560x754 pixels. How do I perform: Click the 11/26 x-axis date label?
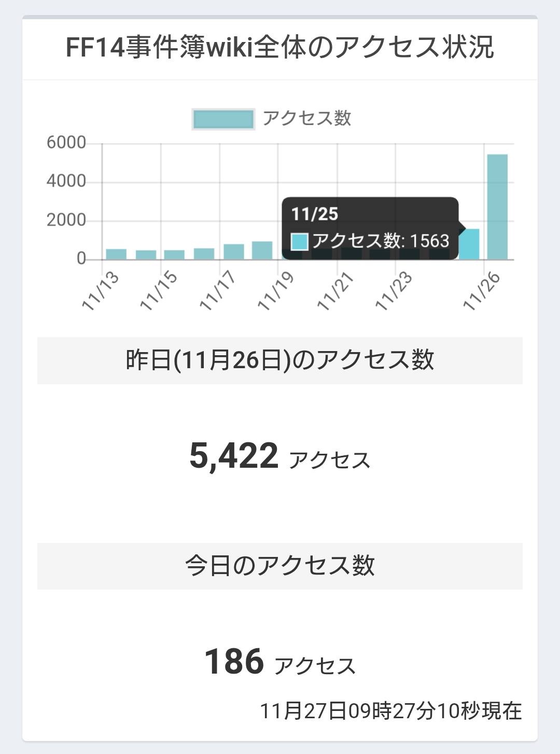(482, 290)
